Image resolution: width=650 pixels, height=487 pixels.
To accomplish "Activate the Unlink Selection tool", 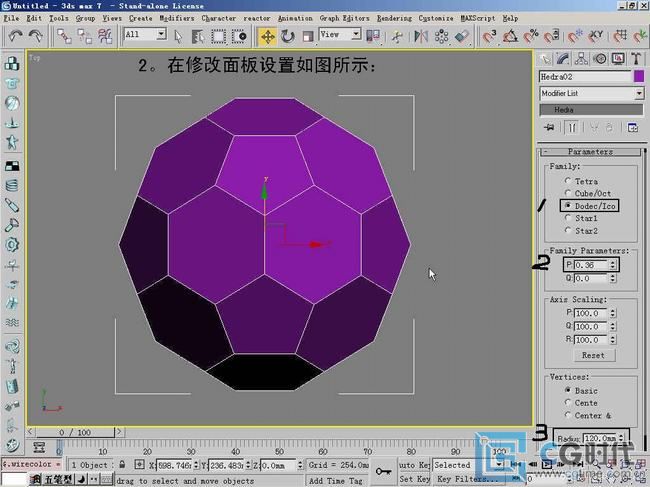I will pos(85,36).
